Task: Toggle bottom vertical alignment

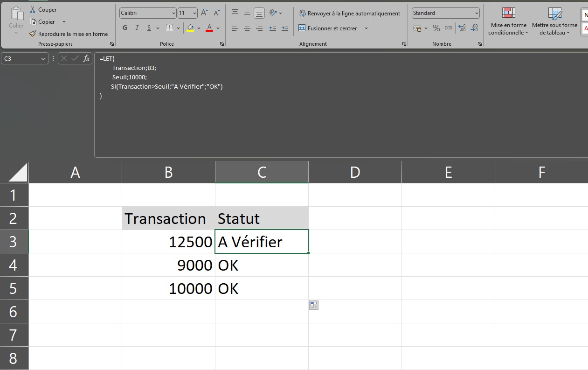Action: pos(259,13)
